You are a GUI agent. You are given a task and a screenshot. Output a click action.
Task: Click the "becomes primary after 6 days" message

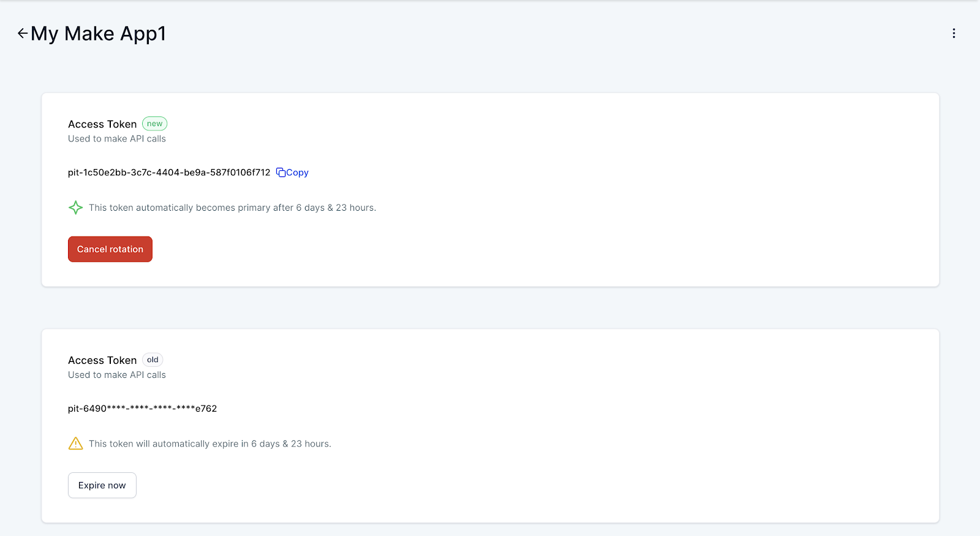click(x=233, y=208)
